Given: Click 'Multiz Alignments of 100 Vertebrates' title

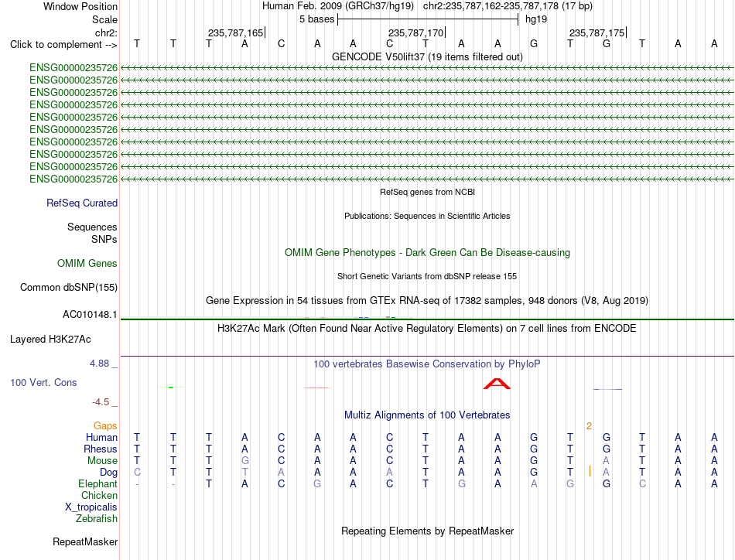Looking at the screenshot, I should pyautogui.click(x=427, y=415).
